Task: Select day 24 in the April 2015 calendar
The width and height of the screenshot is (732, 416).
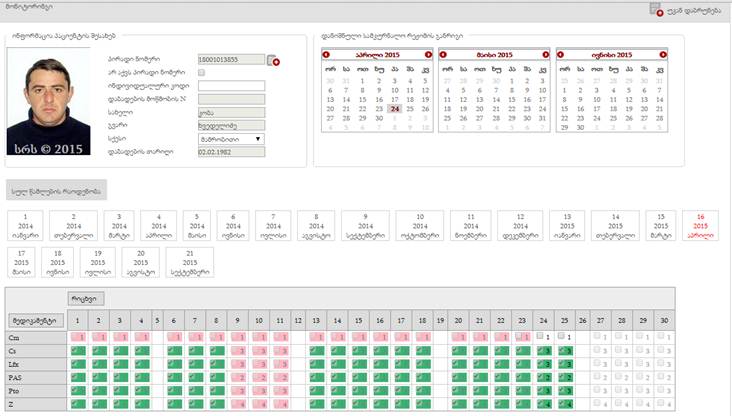Action: pos(394,110)
